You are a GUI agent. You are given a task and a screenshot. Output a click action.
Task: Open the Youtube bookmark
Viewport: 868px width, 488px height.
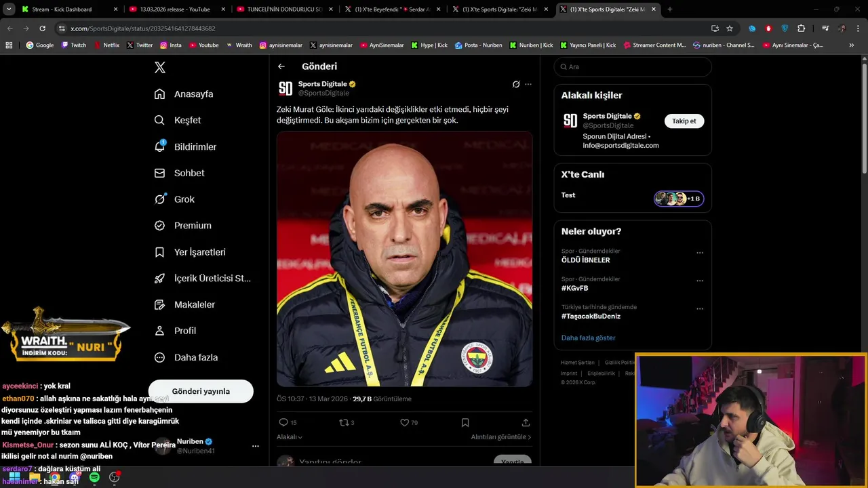click(204, 45)
